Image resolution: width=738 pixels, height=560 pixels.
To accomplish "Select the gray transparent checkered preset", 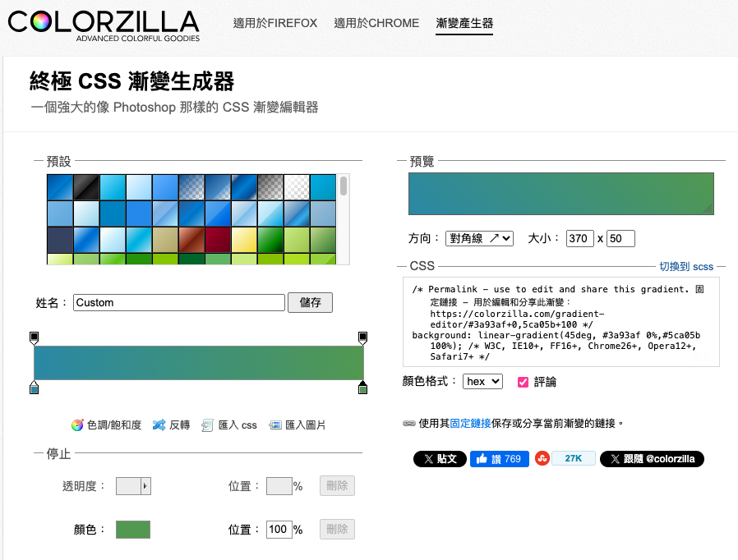I will [x=270, y=187].
